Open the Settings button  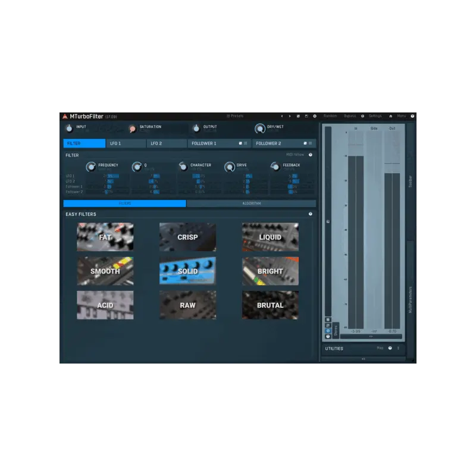click(x=375, y=116)
